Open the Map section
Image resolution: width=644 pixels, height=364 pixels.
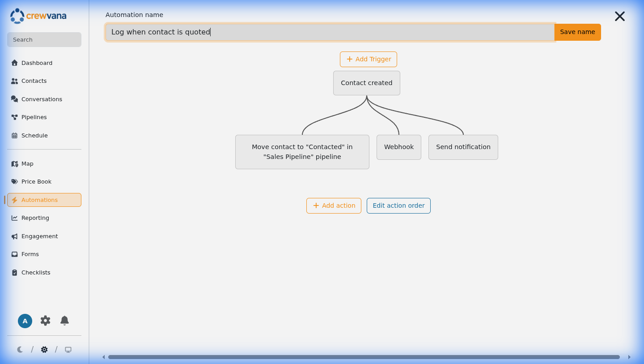click(x=27, y=163)
